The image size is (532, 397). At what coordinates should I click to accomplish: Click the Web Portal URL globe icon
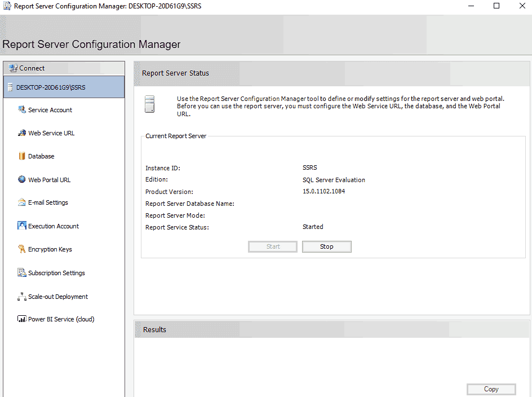[x=22, y=180]
